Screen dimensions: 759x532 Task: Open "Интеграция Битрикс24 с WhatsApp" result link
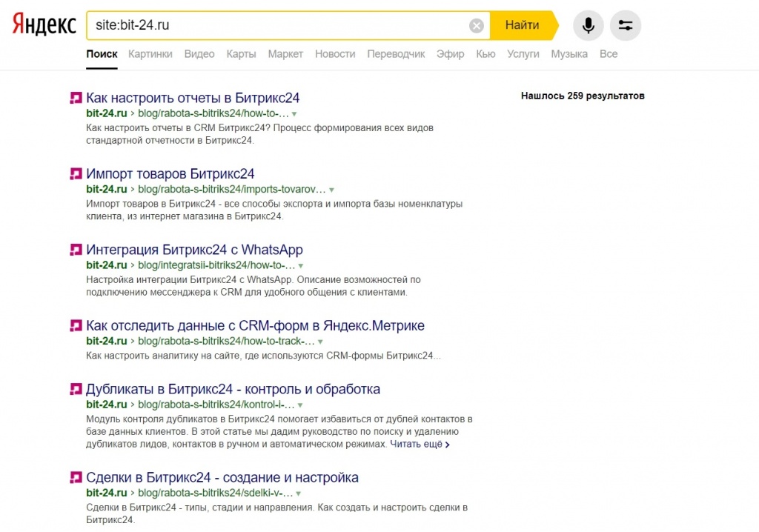(194, 250)
